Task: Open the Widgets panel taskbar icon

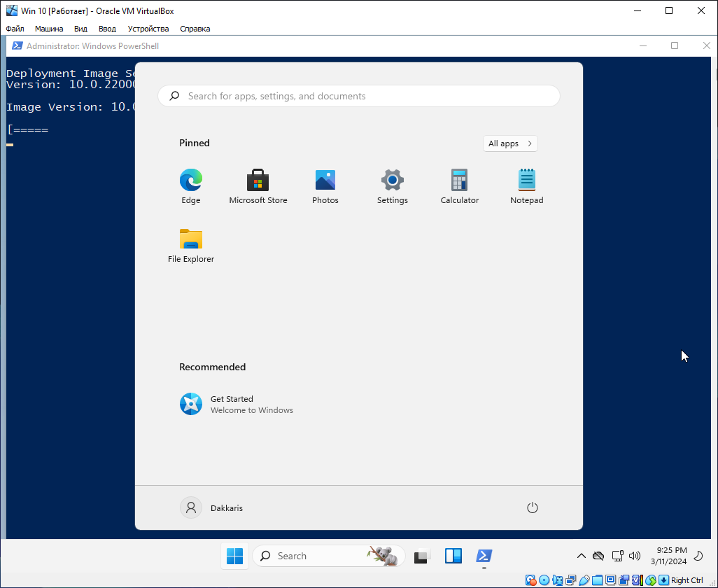Action: [453, 556]
